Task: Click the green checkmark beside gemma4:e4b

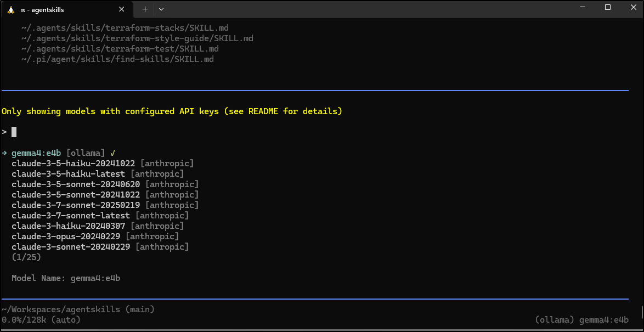Action: (x=112, y=153)
